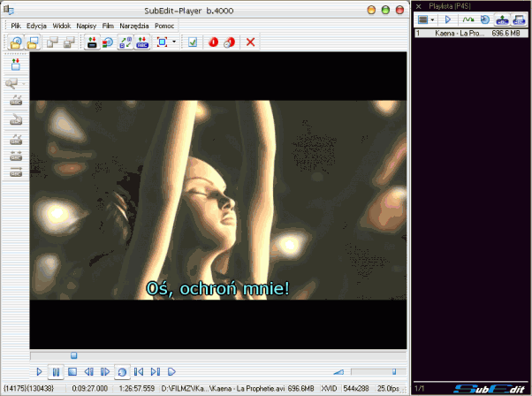This screenshot has height=396, width=532.
Task: Click the first greyed ABC icon below the magnifier
Action: click(16, 101)
